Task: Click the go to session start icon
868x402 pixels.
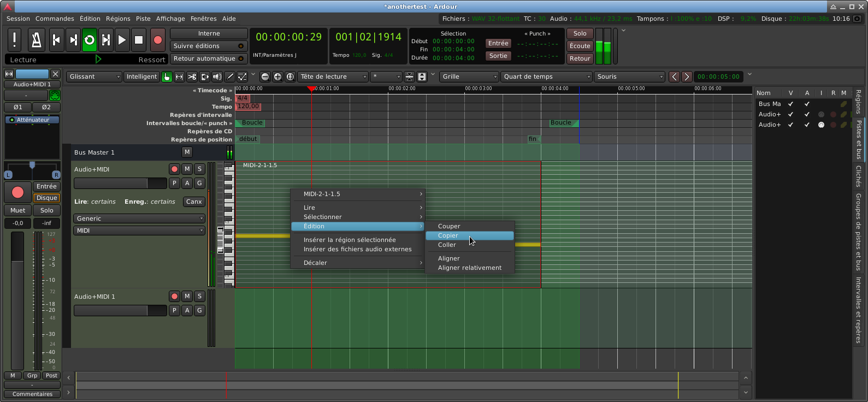Action: (56, 40)
